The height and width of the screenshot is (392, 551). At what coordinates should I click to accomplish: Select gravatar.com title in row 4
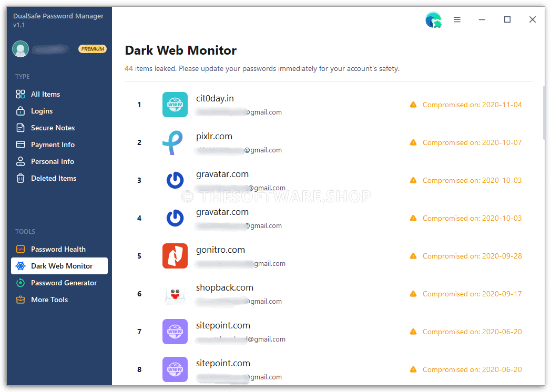[222, 212]
